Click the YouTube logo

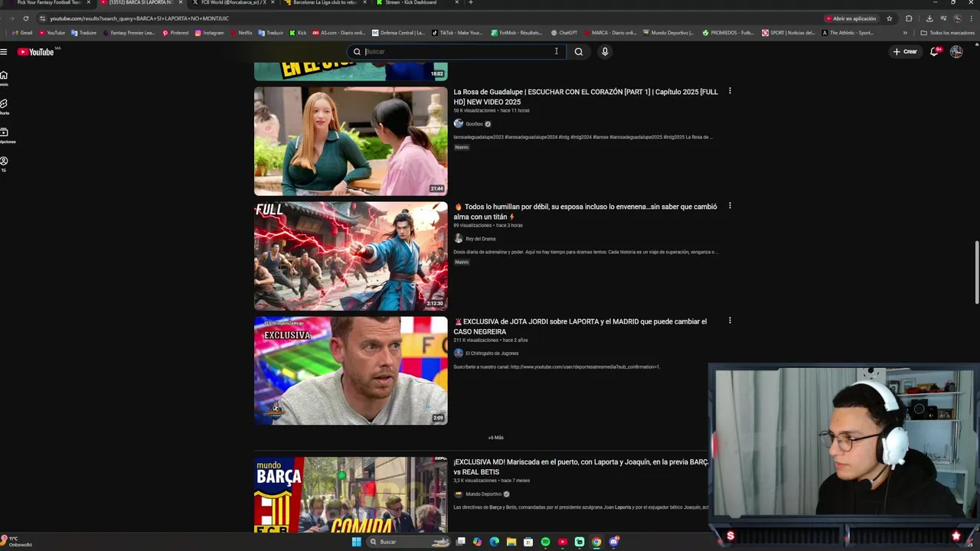35,52
